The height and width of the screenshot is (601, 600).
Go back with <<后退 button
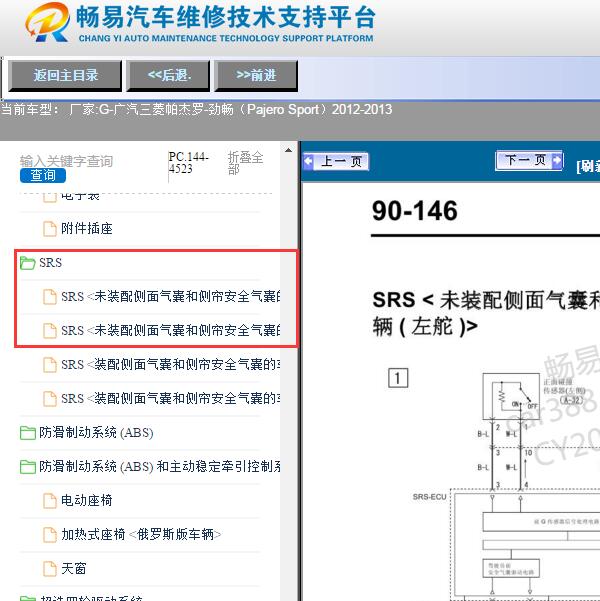pyautogui.click(x=168, y=76)
